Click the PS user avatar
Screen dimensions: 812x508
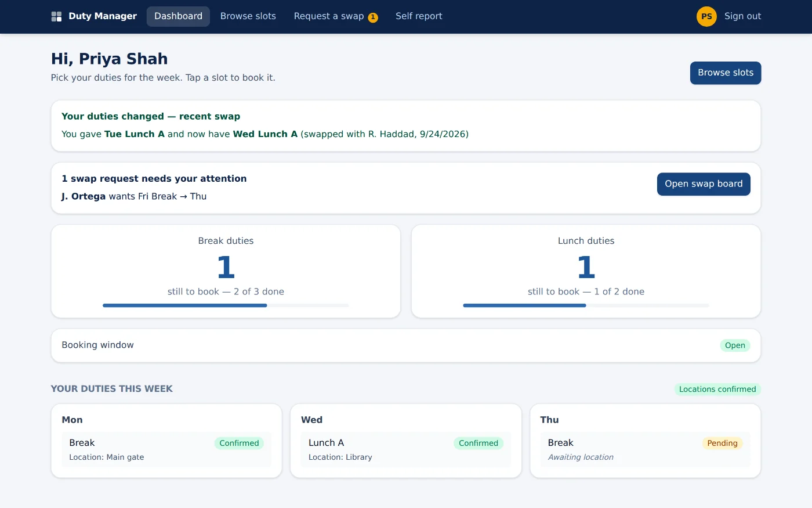click(706, 16)
